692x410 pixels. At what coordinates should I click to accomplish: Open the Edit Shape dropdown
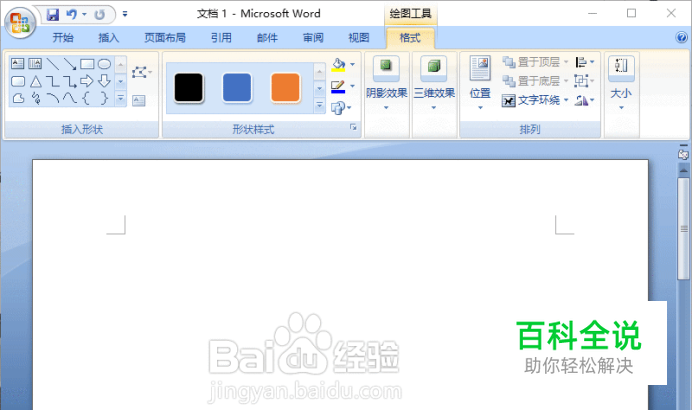[x=142, y=72]
